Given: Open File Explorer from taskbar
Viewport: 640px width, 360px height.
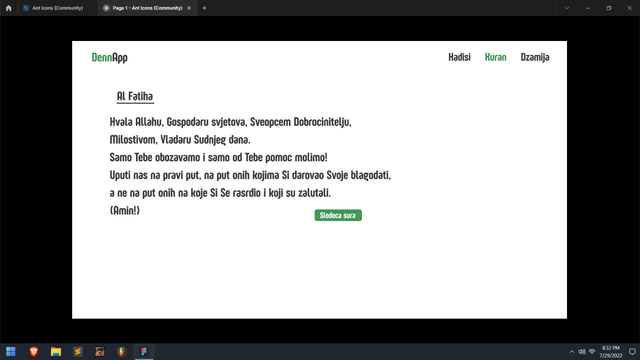Looking at the screenshot, I should [x=56, y=351].
